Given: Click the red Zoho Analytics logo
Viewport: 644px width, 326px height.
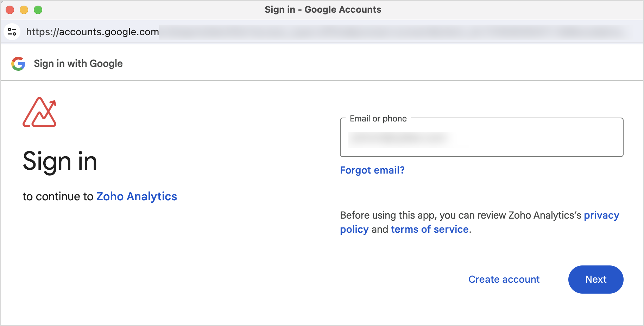Looking at the screenshot, I should click(39, 112).
